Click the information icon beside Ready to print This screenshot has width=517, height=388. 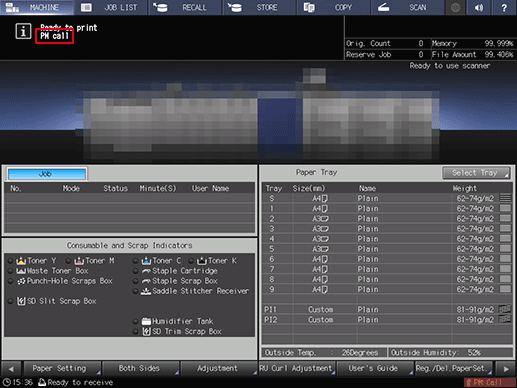pyautogui.click(x=23, y=32)
